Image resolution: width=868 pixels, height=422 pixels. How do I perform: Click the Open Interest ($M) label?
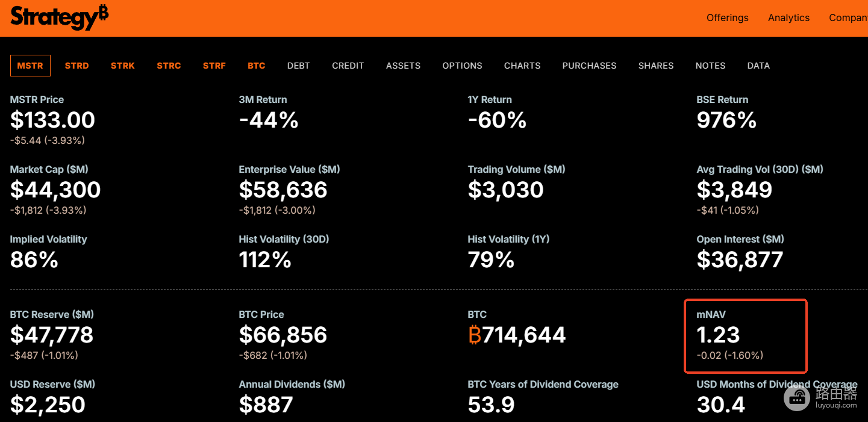740,240
